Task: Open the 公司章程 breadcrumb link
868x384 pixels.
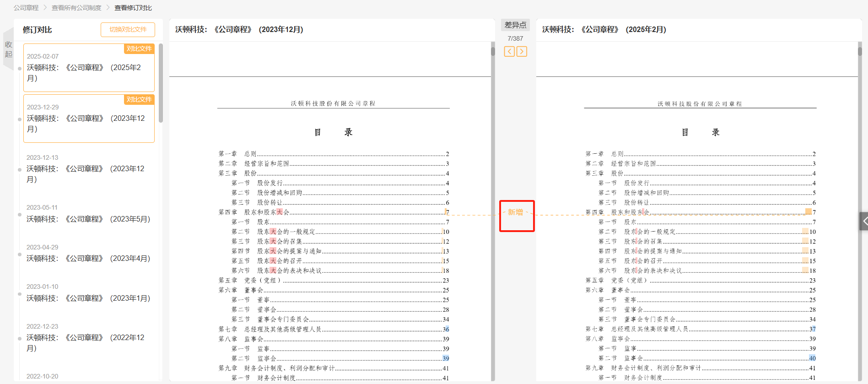Action: point(26,8)
